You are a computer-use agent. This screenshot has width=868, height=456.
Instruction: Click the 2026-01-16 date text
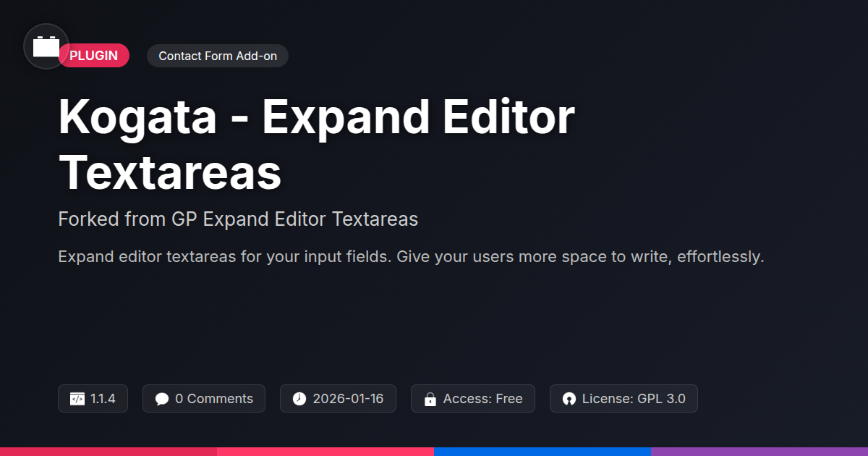coord(349,399)
